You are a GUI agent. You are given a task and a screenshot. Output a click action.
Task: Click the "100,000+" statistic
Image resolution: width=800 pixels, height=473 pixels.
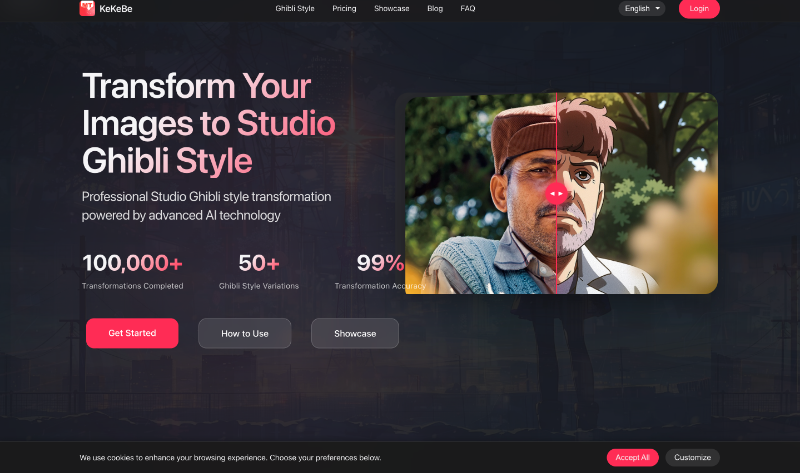(x=133, y=263)
